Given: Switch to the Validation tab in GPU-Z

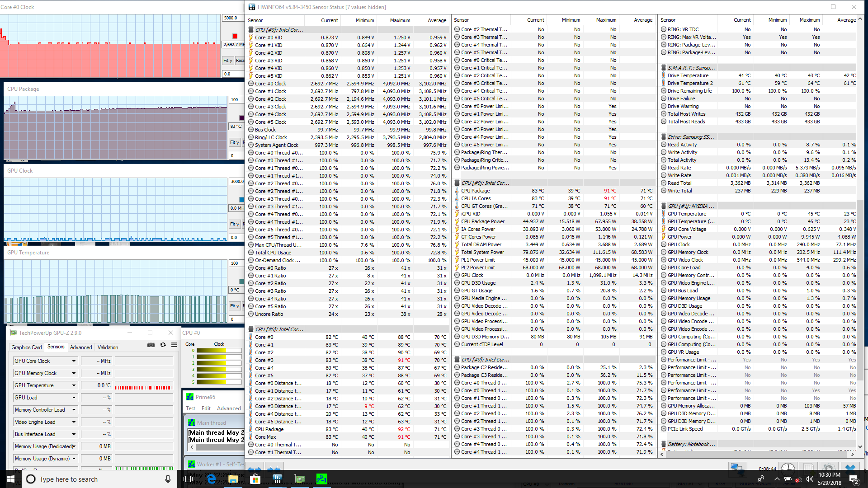Looking at the screenshot, I should coord(108,347).
